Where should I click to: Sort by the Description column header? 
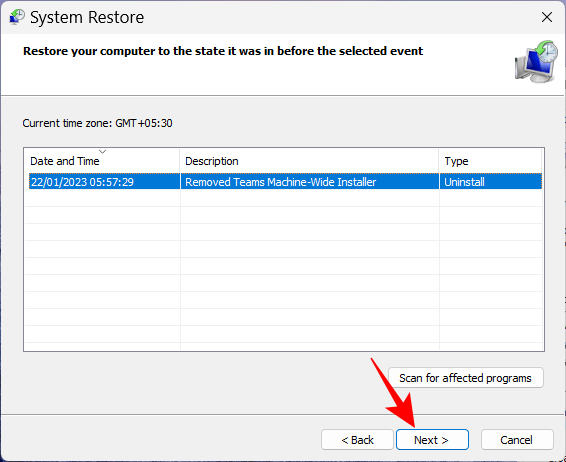point(309,161)
